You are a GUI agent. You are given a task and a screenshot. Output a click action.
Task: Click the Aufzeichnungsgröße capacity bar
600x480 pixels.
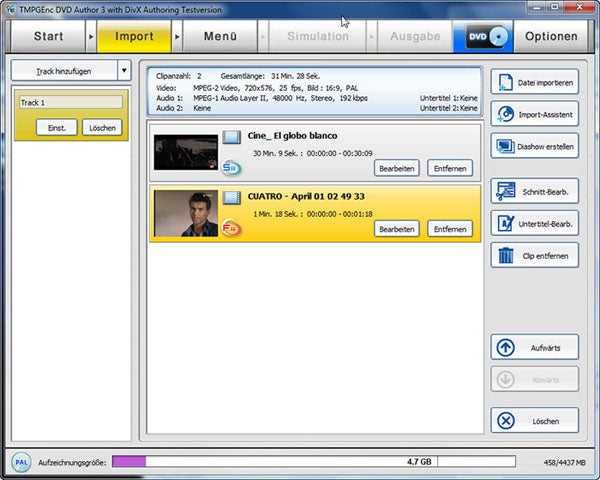[313, 462]
